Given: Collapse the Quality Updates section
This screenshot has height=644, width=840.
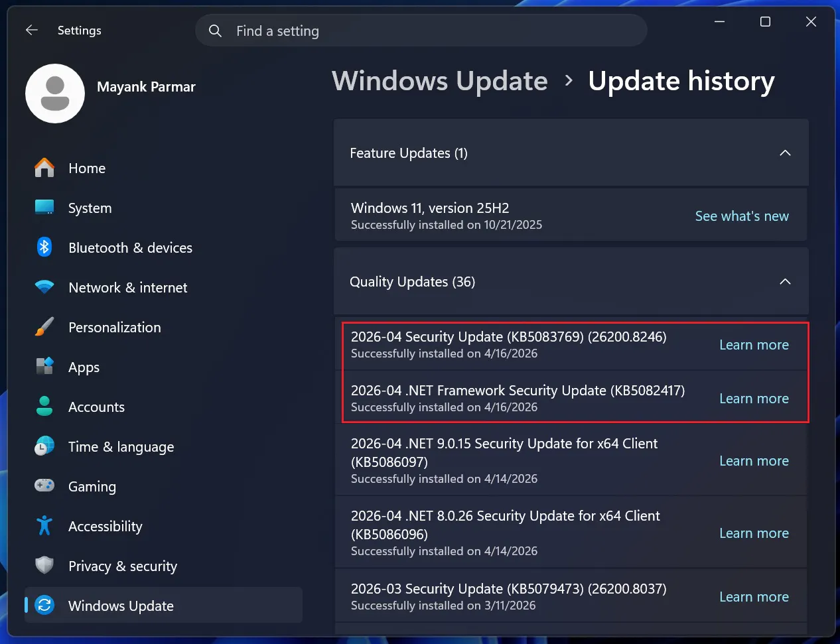Looking at the screenshot, I should [785, 282].
